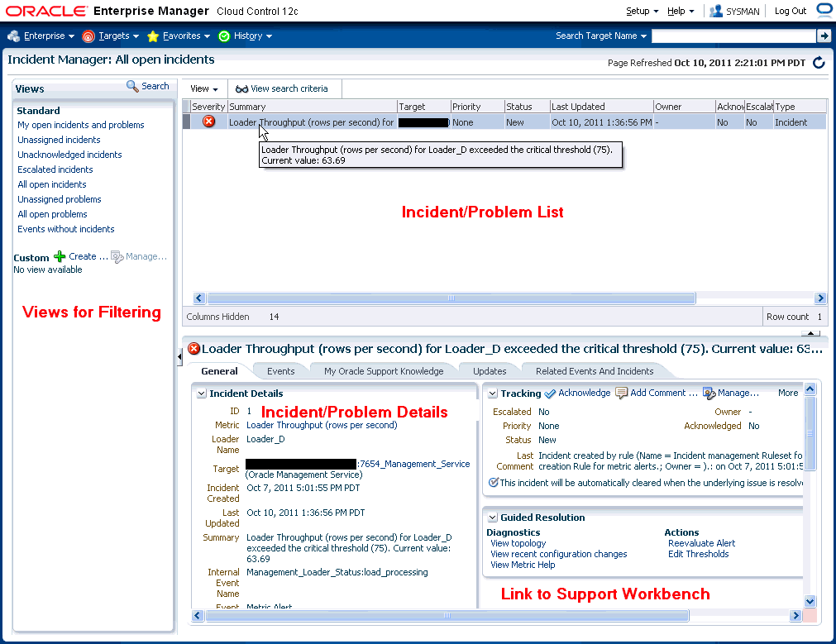
Task: Click details horizontal right scroll arrow
Action: [796, 616]
